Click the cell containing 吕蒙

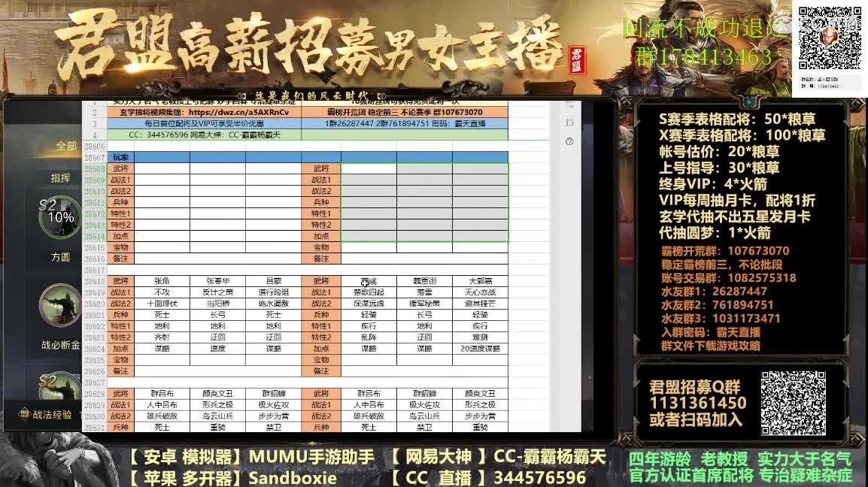[274, 281]
